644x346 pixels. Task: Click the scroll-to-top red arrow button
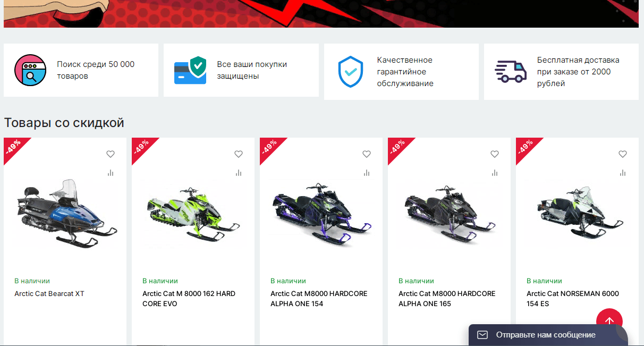point(609,321)
